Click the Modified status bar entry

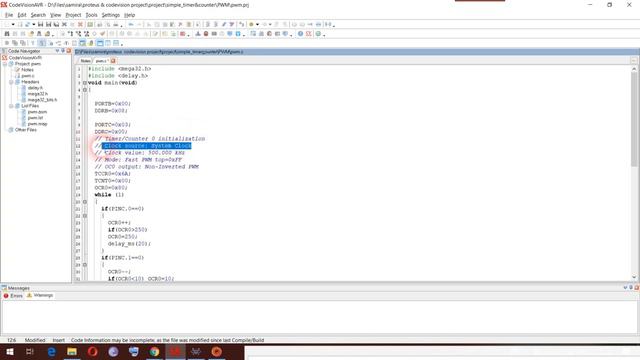click(x=35, y=340)
